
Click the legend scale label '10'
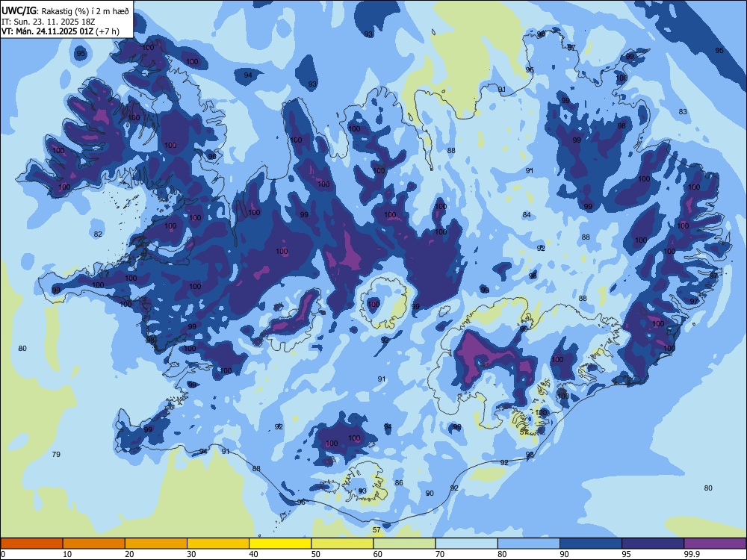[67, 554]
